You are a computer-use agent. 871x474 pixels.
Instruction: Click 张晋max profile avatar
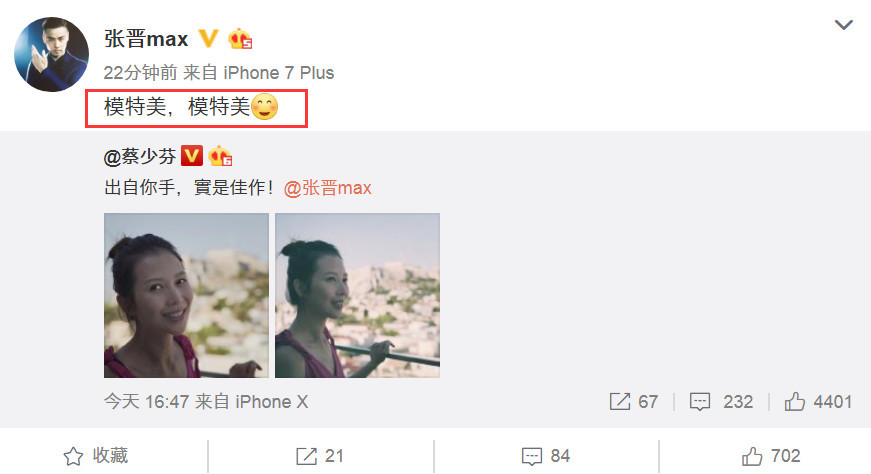[51, 54]
